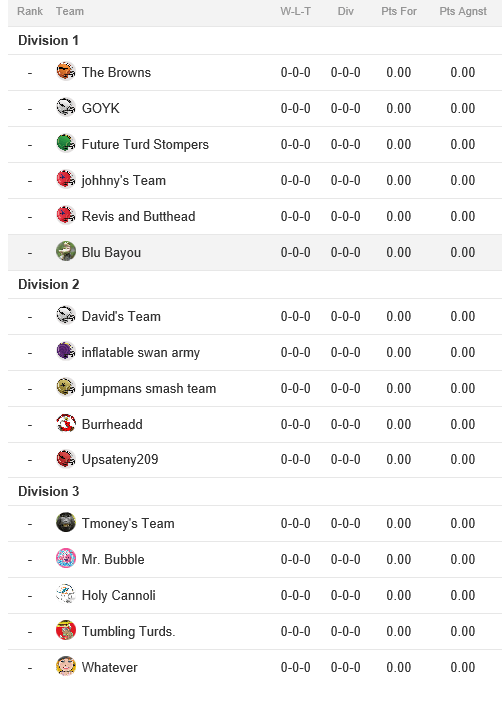Click the Division 2 section heading

click(48, 284)
